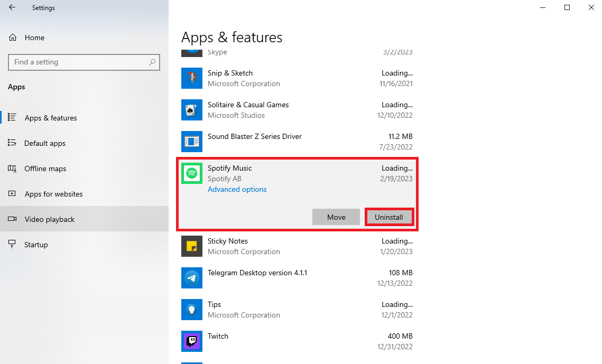Uninstall Spotify Music
The height and width of the screenshot is (364, 602).
(388, 217)
